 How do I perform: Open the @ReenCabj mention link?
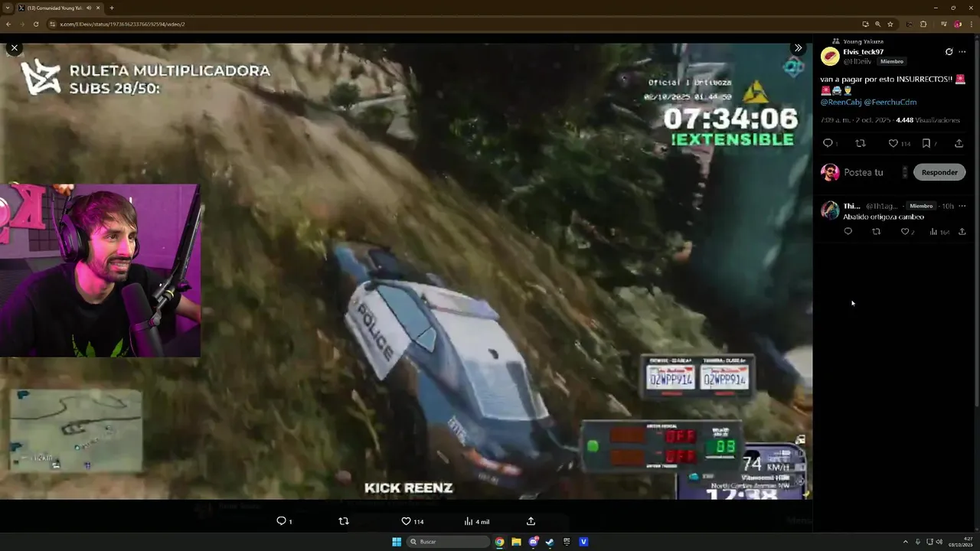[841, 102]
